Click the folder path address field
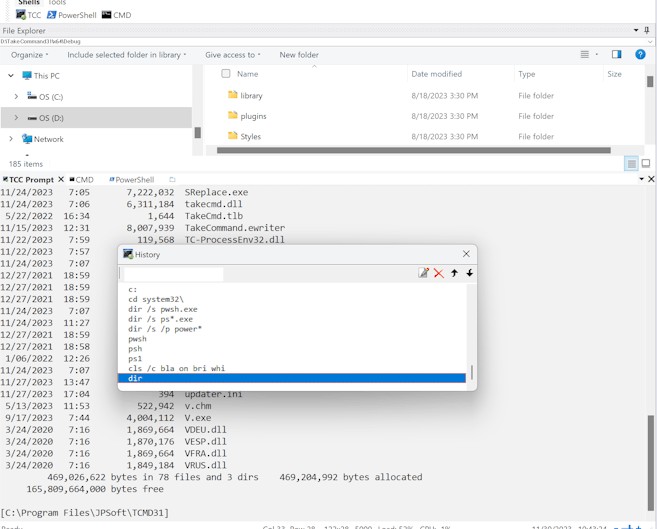Viewport: 657px width, 529px height. (323, 41)
